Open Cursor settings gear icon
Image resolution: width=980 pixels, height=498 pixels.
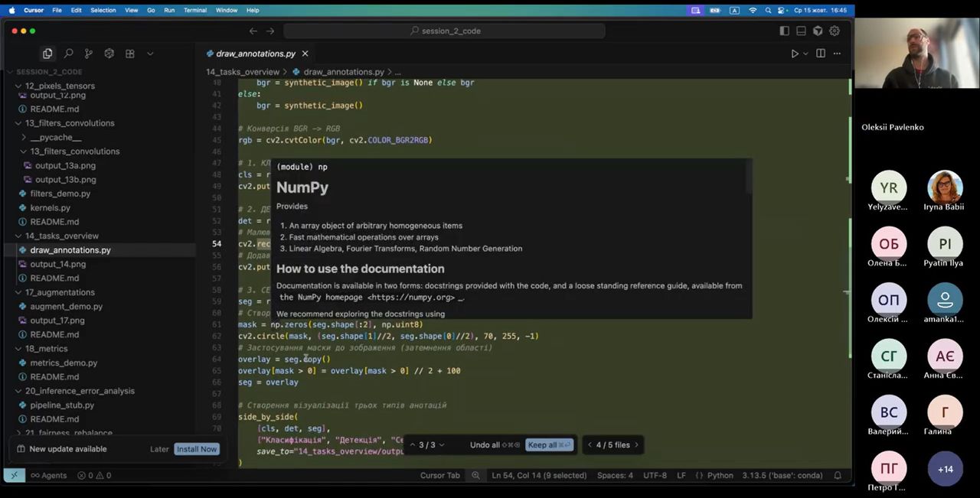835,31
